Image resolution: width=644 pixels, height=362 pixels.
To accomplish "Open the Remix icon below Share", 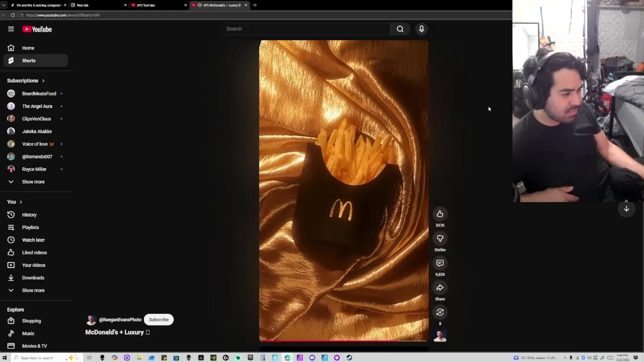I will point(440,312).
